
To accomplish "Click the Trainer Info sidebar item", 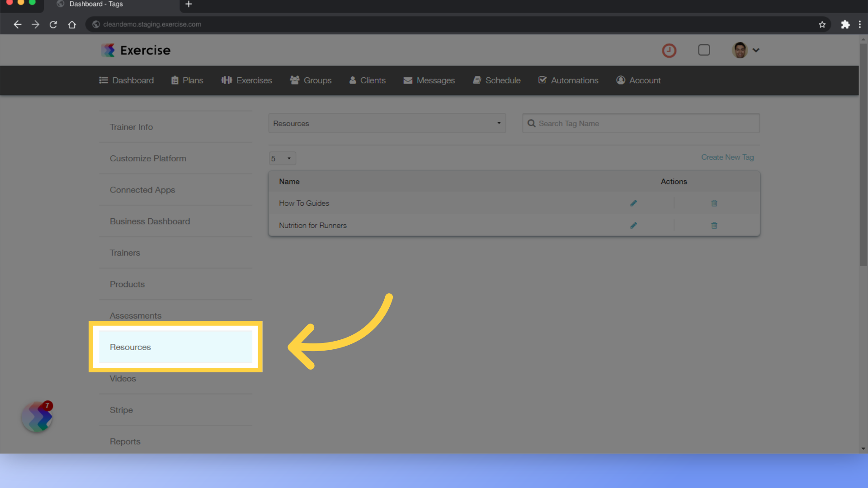I will [x=131, y=127].
